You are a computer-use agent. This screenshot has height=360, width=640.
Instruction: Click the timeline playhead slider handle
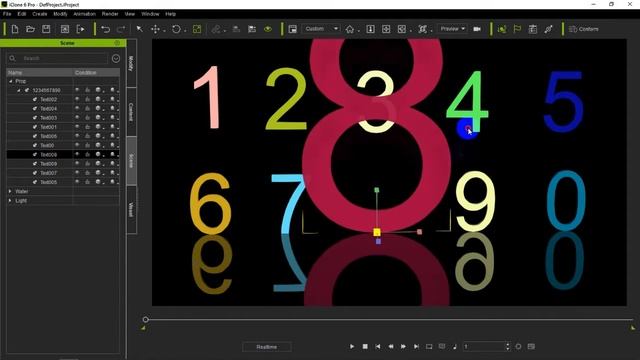click(145, 319)
